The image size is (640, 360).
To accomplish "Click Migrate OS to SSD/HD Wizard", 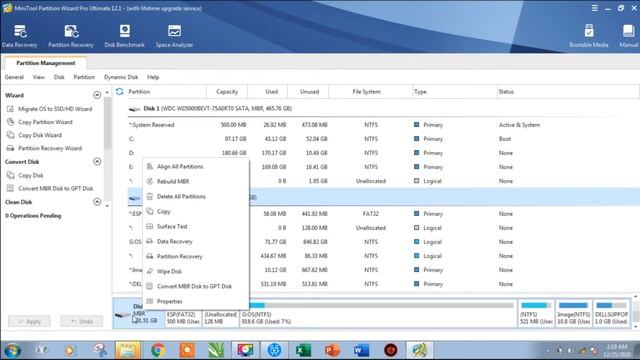I will [x=50, y=109].
